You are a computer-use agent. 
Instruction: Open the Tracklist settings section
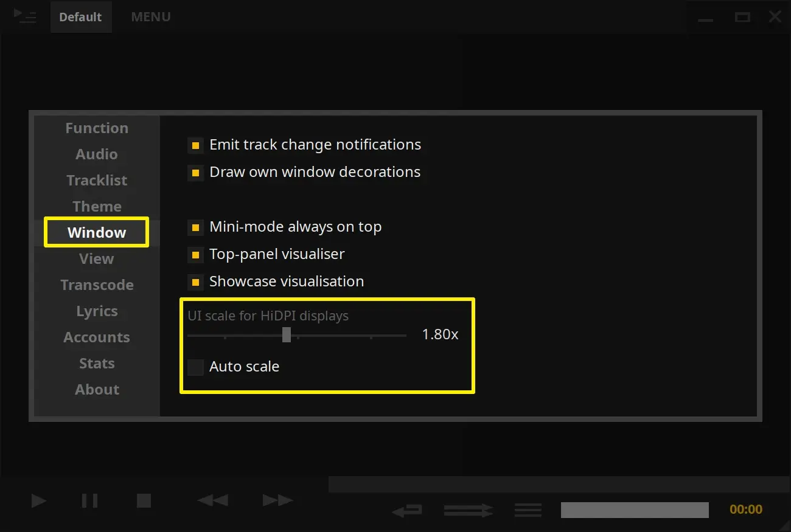click(97, 181)
